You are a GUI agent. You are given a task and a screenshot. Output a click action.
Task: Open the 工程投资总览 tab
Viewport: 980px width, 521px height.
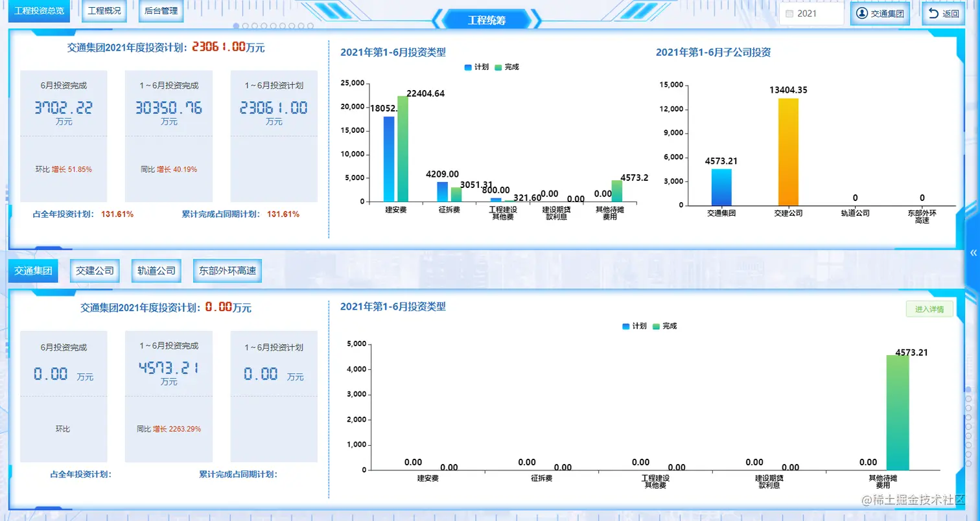tap(39, 11)
